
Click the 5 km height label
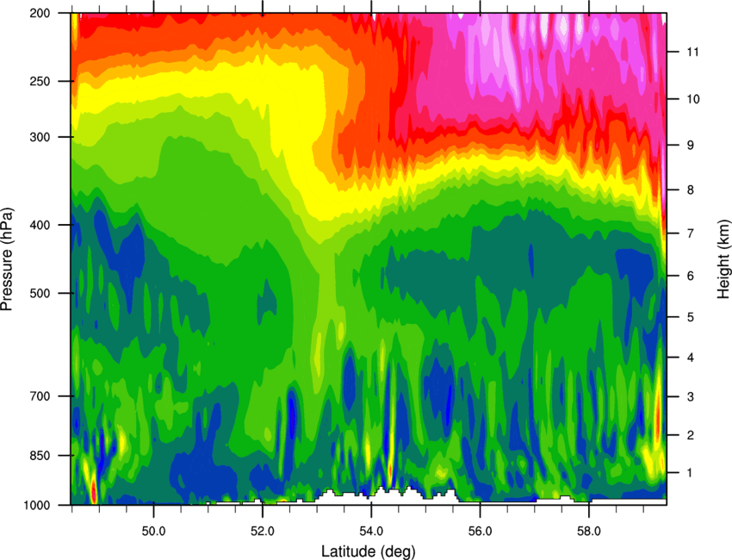tap(691, 318)
